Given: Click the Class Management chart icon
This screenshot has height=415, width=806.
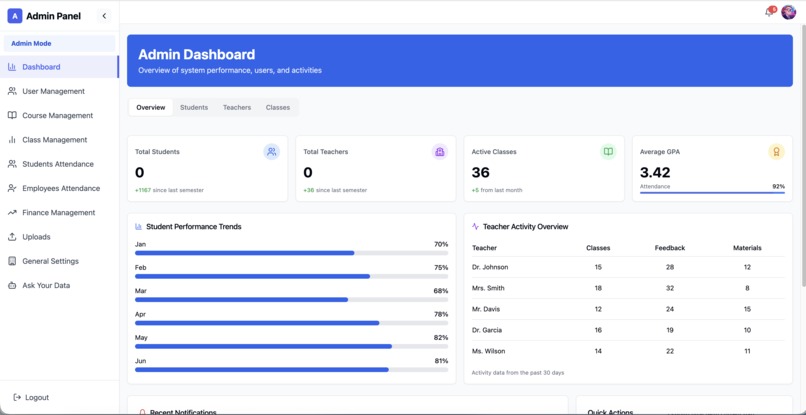Looking at the screenshot, I should coord(12,140).
